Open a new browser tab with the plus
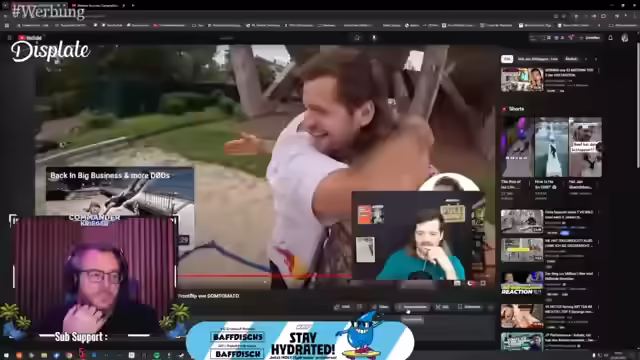This screenshot has height=360, width=640. [133, 5]
